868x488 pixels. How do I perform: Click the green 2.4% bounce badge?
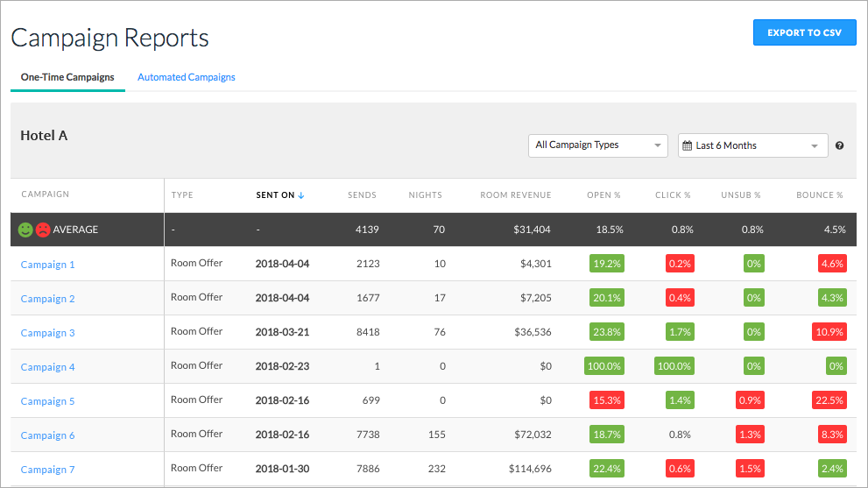pos(833,469)
